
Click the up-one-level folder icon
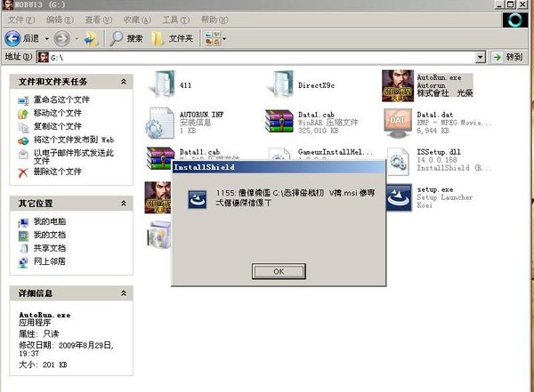point(92,39)
